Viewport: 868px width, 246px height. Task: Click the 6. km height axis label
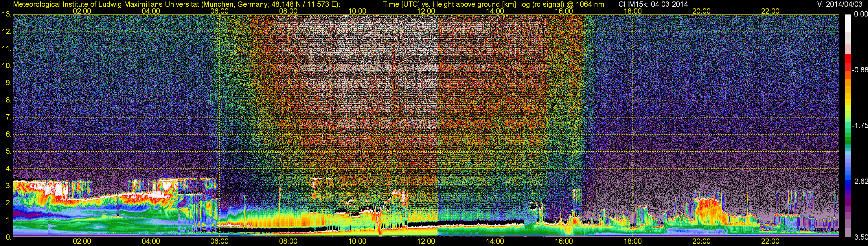pyautogui.click(x=9, y=134)
